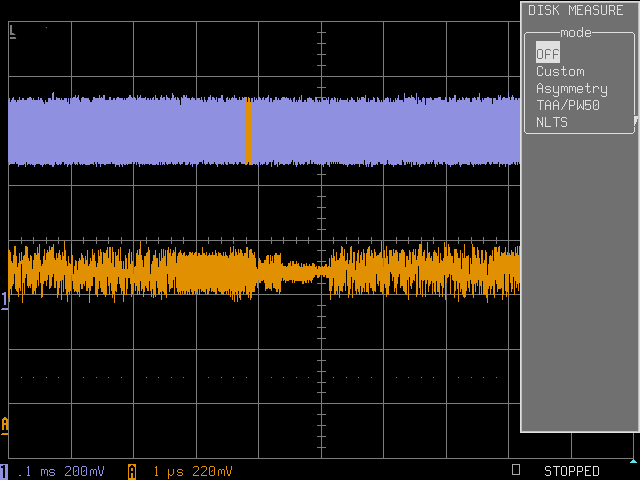
Task: Click the 200mV channel 1 scale readout
Action: 84,472
